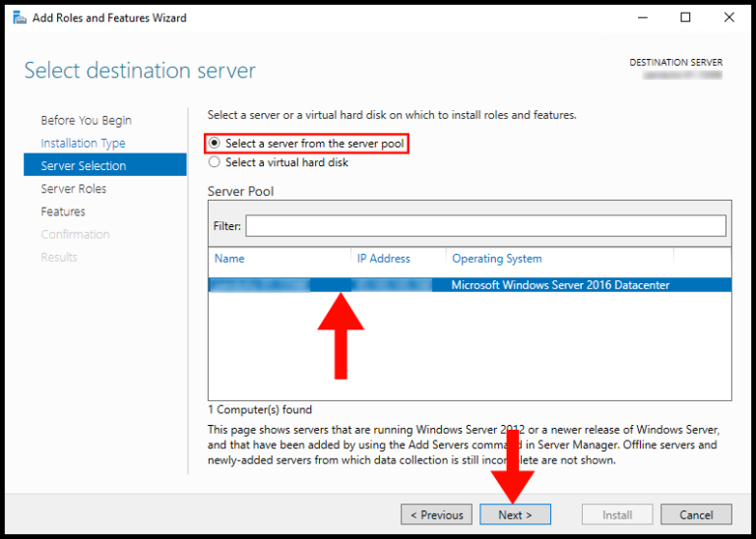Click the Add Roles and Features Wizard title icon

coord(19,18)
